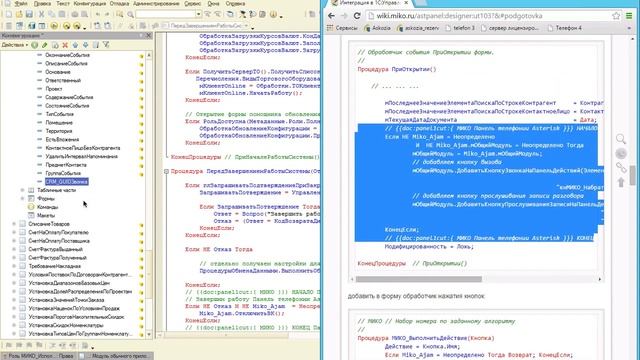This screenshot has width=640, height=360.
Task: Click the wiki page link chain icon
Action: [621, 167]
